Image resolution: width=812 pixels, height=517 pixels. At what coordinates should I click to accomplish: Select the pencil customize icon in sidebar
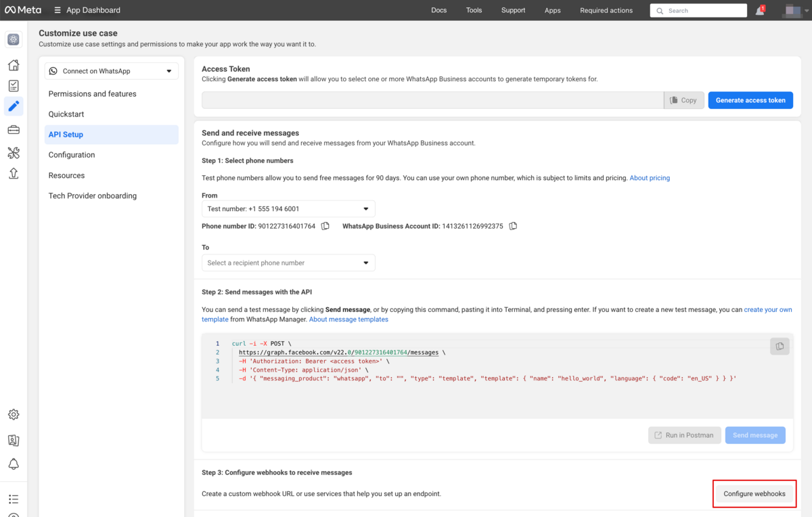click(x=14, y=106)
